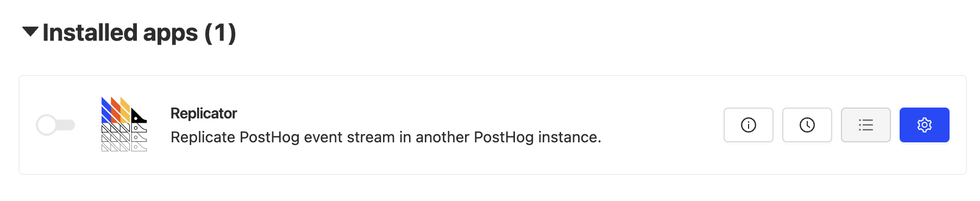980x201 pixels.
Task: View Replicator history via clock icon
Action: click(x=807, y=125)
